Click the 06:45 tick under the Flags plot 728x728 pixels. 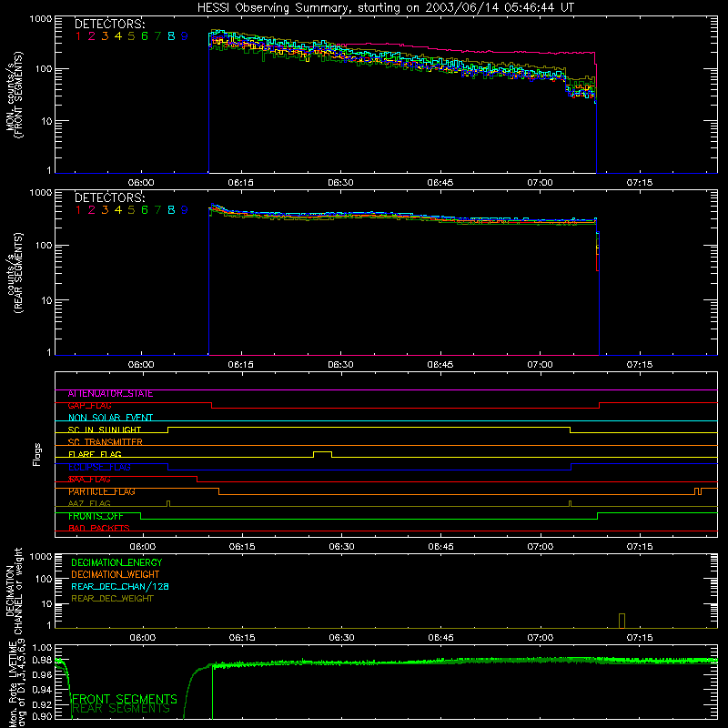(440, 547)
